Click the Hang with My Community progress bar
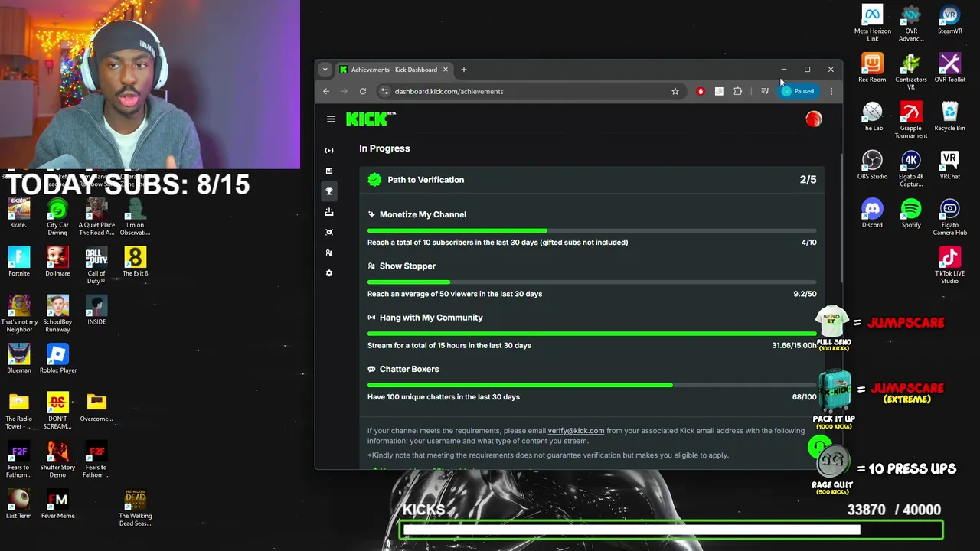The height and width of the screenshot is (551, 980). (x=592, y=334)
